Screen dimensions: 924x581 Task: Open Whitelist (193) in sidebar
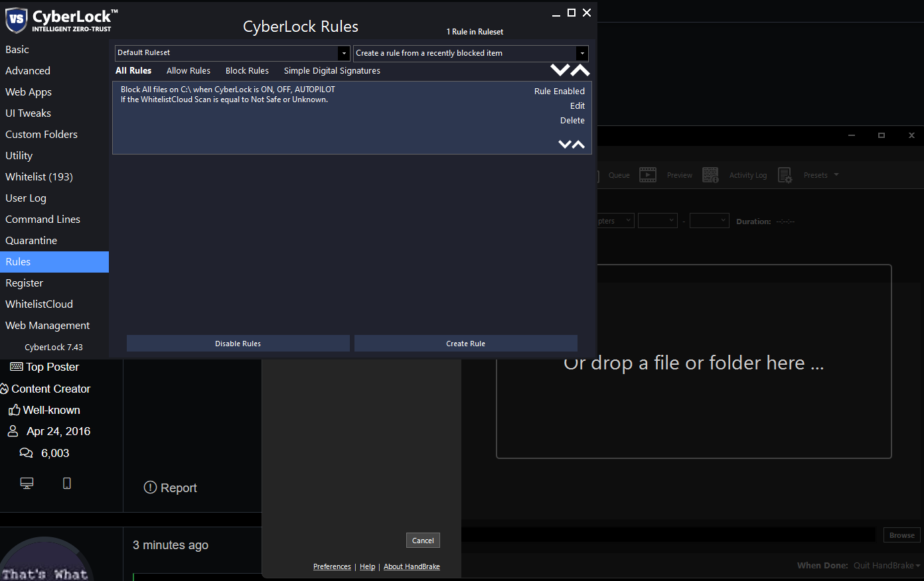pyautogui.click(x=54, y=176)
